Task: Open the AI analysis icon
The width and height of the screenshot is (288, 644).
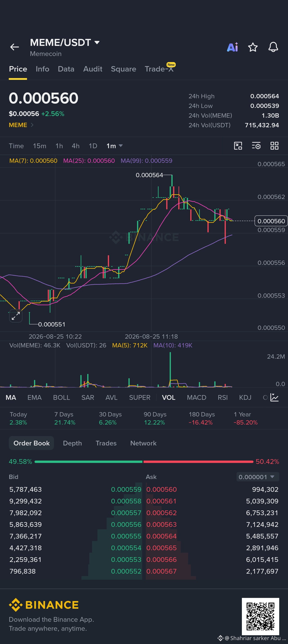Action: pyautogui.click(x=232, y=47)
